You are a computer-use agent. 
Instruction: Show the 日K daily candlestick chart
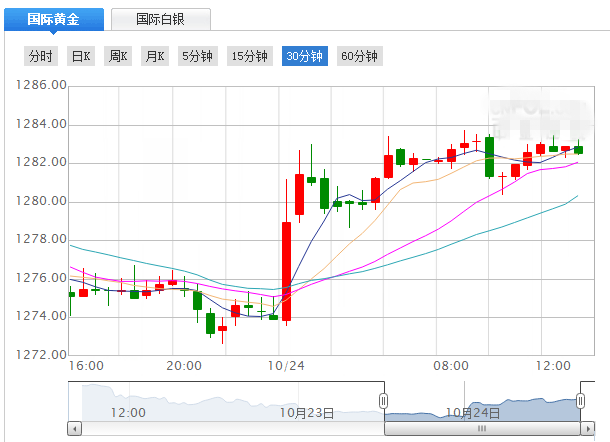point(81,56)
